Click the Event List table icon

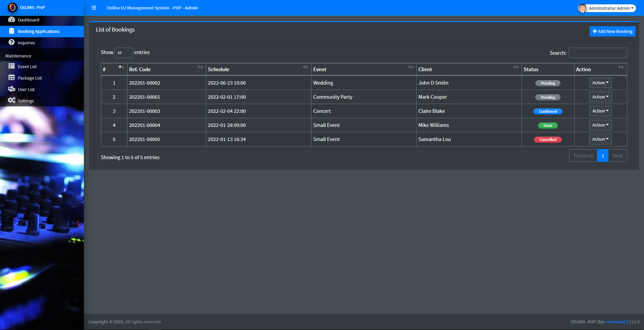[x=12, y=66]
